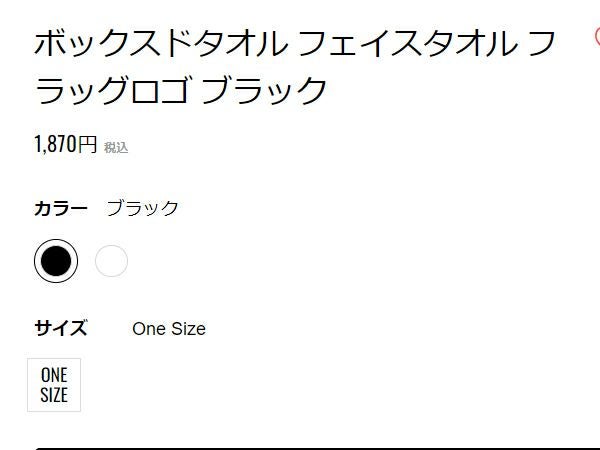Click the One Size text beside サイズ
Image resolution: width=600 pixels, height=450 pixels.
168,329
